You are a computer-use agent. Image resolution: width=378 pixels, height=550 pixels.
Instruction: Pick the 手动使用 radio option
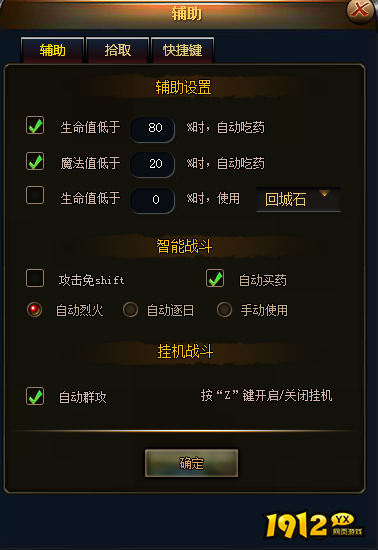coord(224,310)
